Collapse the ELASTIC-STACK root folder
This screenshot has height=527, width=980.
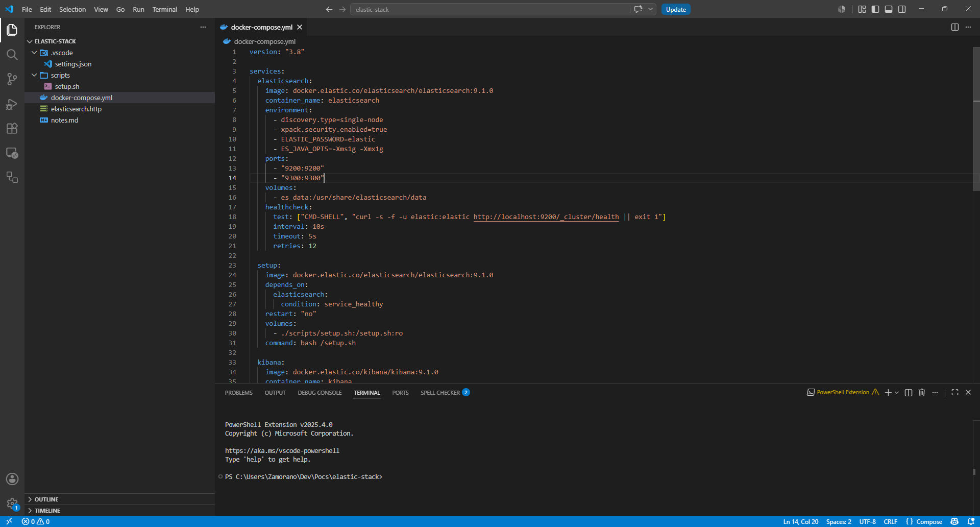[30, 41]
